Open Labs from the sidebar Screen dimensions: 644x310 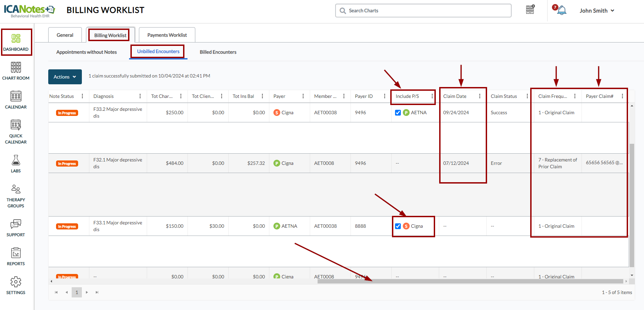point(16,164)
